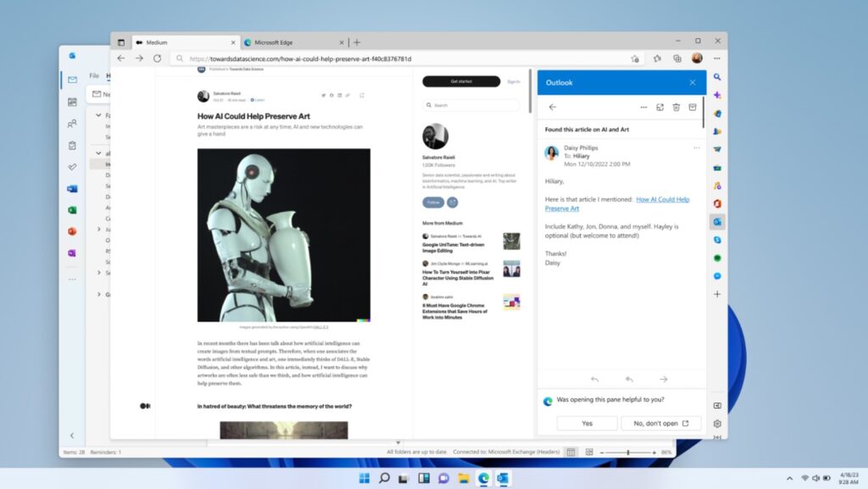Viewport: 868px width, 489px height.
Task: Click Yes on the pane feedback prompt
Action: [587, 422]
